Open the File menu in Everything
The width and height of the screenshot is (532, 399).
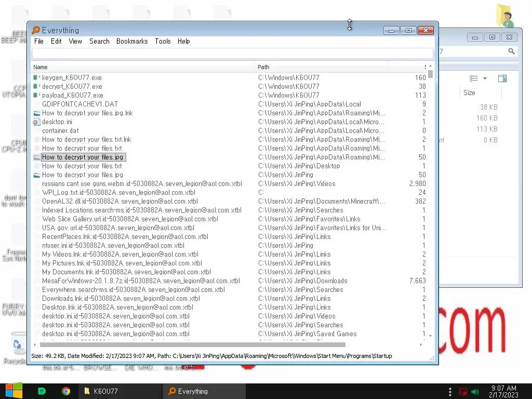(38, 42)
